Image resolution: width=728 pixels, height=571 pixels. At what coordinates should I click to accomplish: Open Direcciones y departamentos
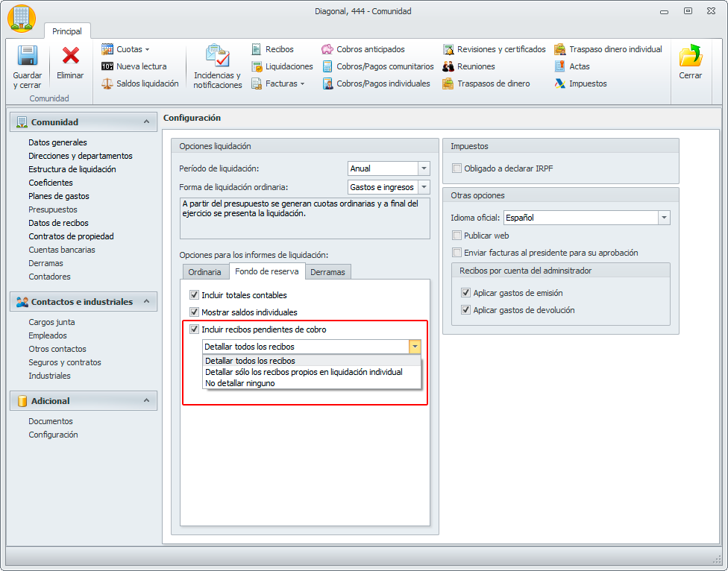point(81,156)
